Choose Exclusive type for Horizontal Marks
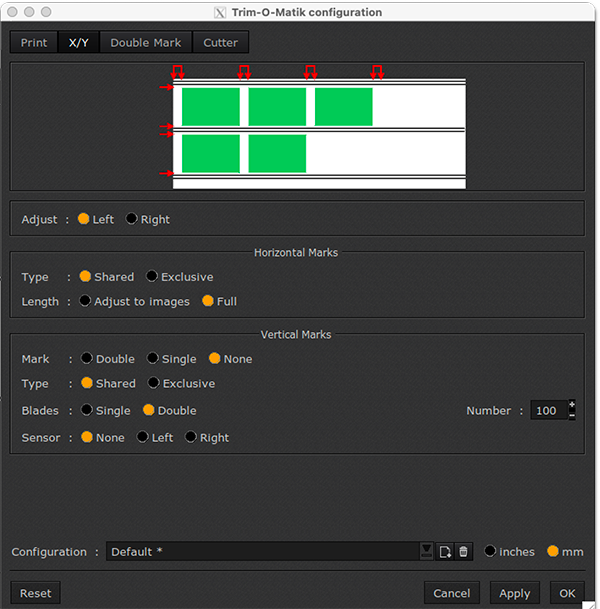600x609 pixels. click(152, 277)
